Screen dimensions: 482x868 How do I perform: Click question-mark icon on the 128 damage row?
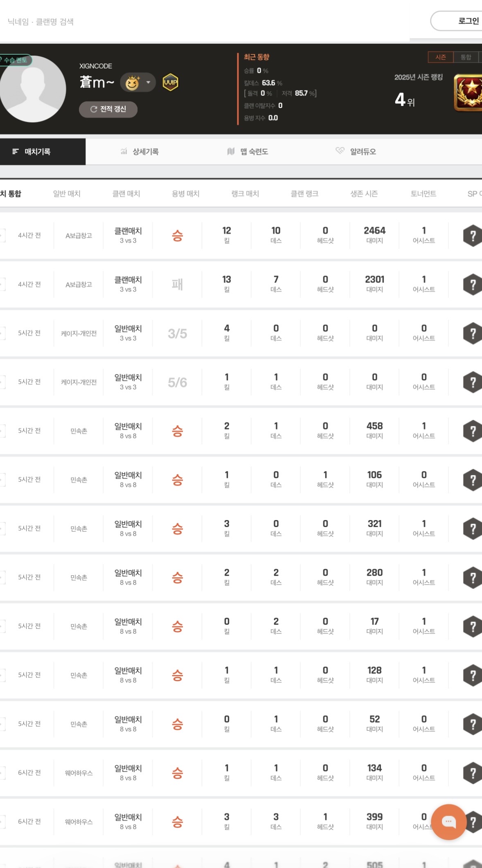point(472,675)
